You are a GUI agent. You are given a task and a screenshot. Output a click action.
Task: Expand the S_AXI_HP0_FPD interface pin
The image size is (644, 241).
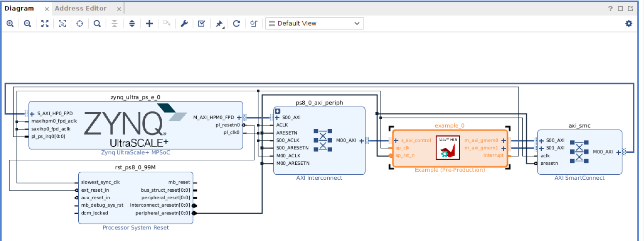pos(32,113)
